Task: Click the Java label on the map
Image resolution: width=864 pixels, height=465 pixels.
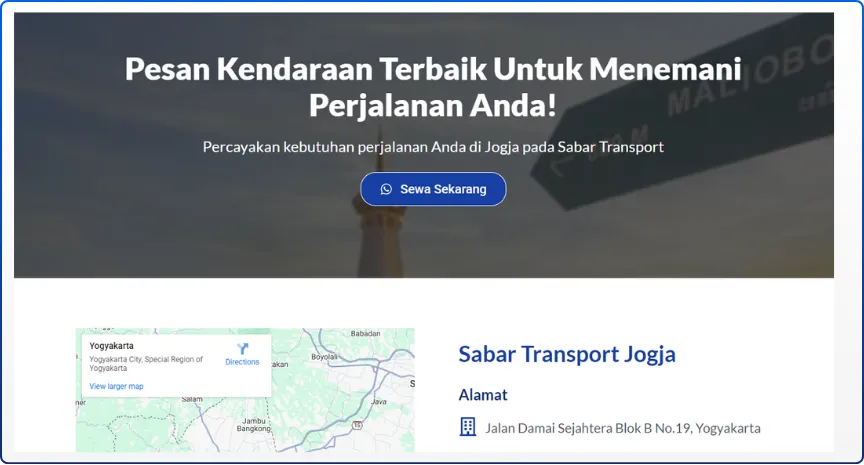Action: coord(379,402)
